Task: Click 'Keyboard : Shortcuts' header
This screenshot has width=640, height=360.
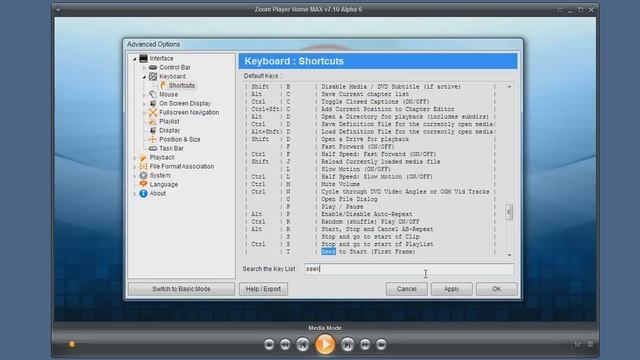Action: pos(378,61)
